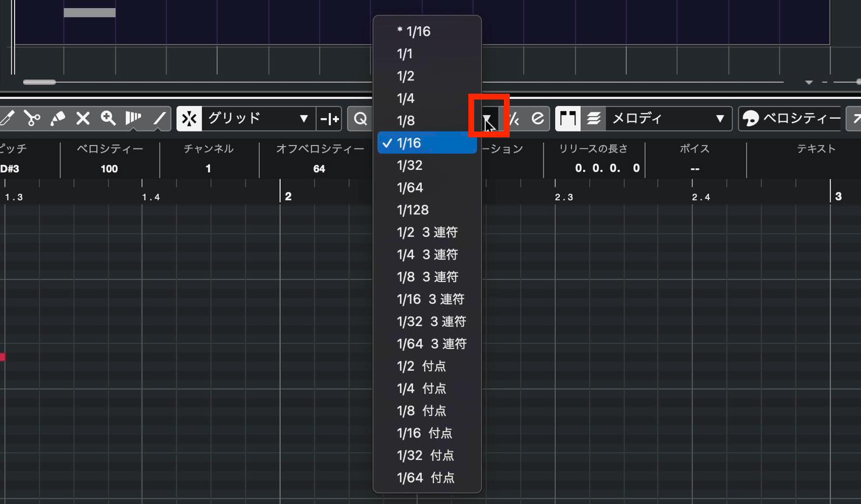Pick 1/2 付点 dotted value
The image size is (861, 504).
coord(427,366)
